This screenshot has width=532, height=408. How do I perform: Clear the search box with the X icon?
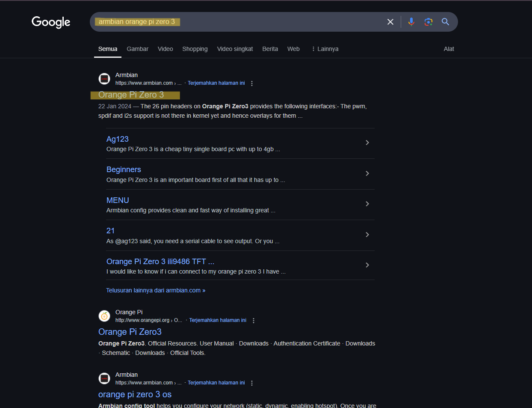point(390,22)
